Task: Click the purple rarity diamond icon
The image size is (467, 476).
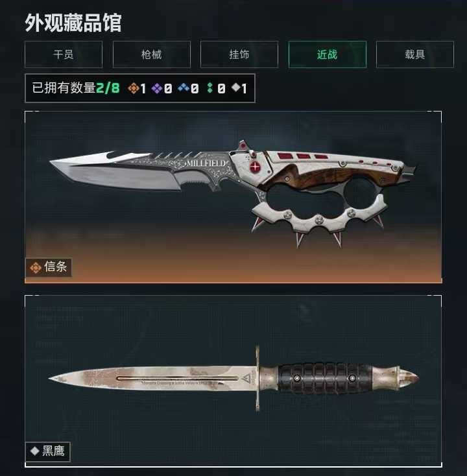Action: click(x=157, y=88)
